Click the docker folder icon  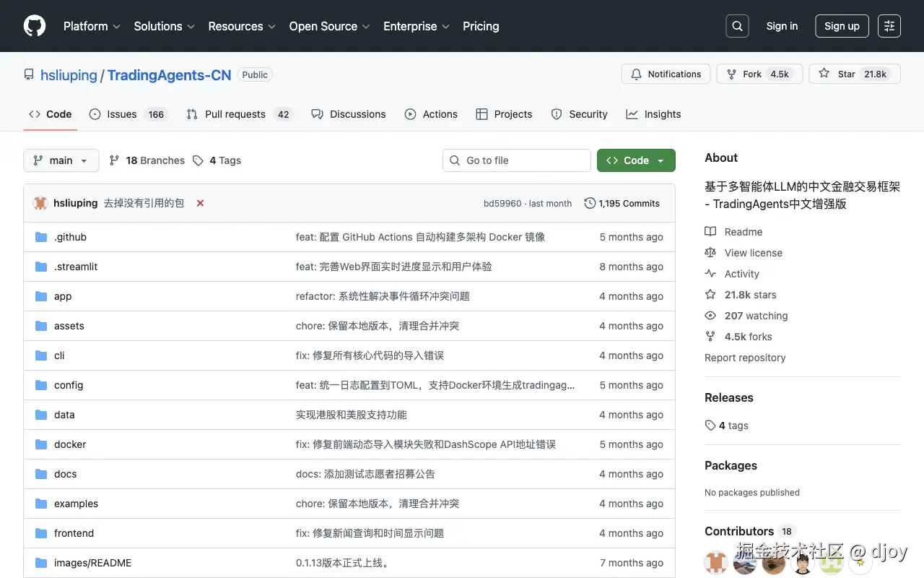pos(41,444)
